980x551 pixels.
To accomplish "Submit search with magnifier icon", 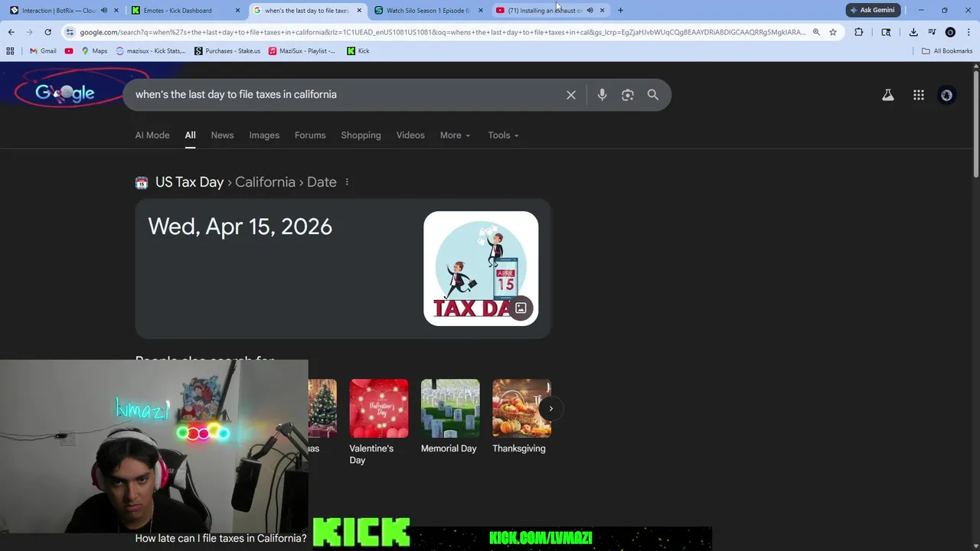I will (653, 95).
